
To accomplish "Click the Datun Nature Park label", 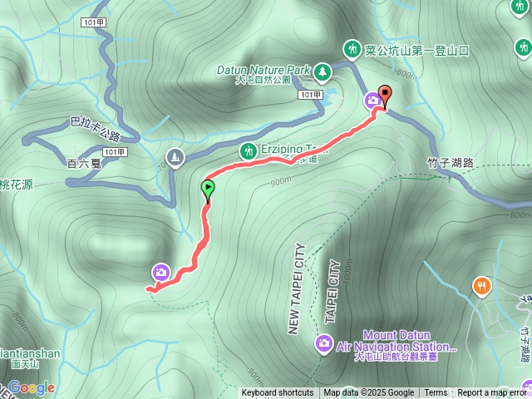I will [264, 71].
